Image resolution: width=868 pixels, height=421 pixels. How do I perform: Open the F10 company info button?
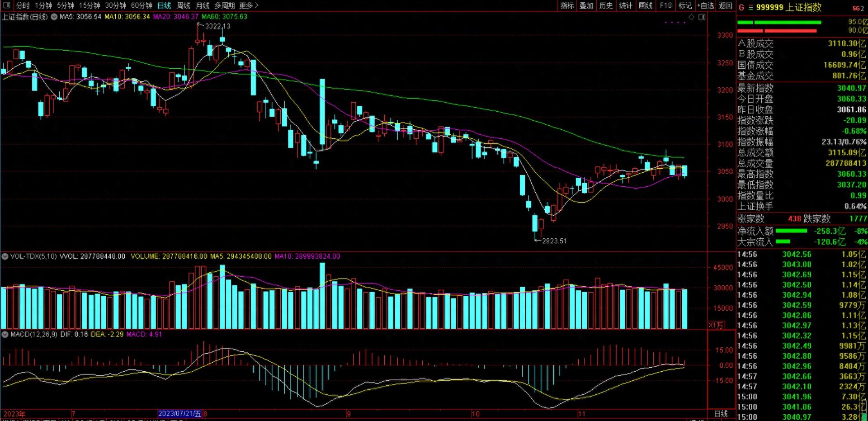pos(665,5)
